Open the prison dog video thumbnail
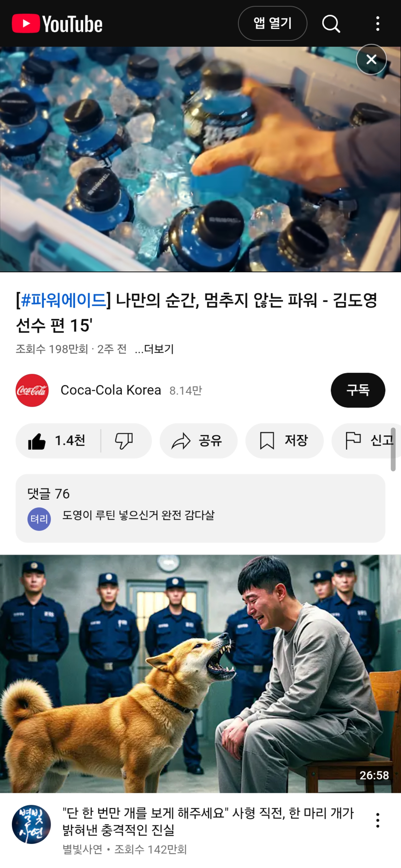This screenshot has width=401, height=868. click(x=200, y=674)
